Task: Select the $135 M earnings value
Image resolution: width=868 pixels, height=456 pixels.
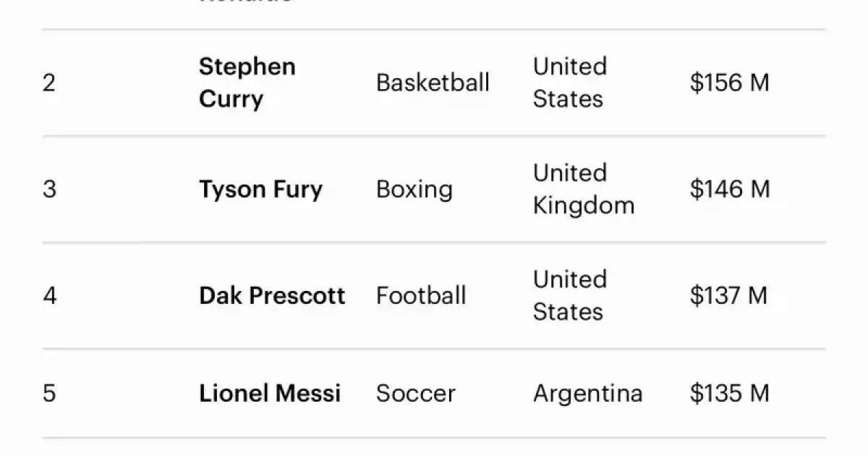Action: (x=729, y=394)
